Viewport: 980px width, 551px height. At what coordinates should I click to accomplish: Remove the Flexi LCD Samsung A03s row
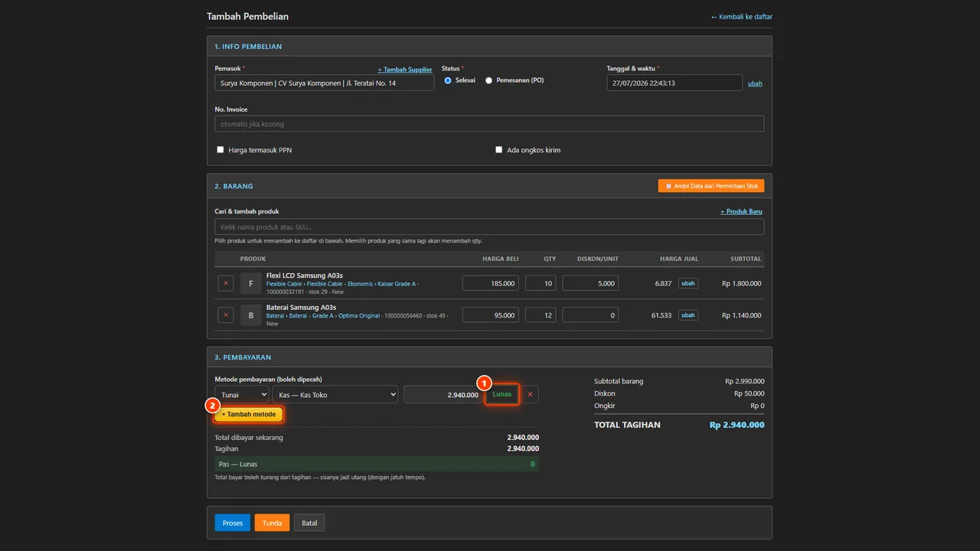coord(226,283)
